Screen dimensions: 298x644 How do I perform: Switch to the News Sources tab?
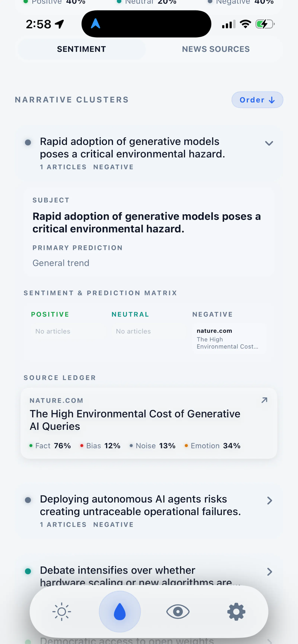pyautogui.click(x=216, y=49)
